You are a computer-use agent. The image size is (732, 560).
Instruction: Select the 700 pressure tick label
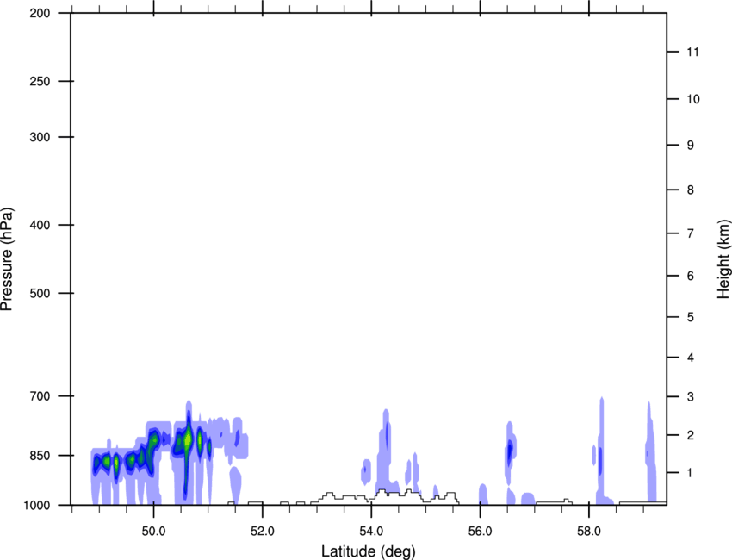point(40,396)
